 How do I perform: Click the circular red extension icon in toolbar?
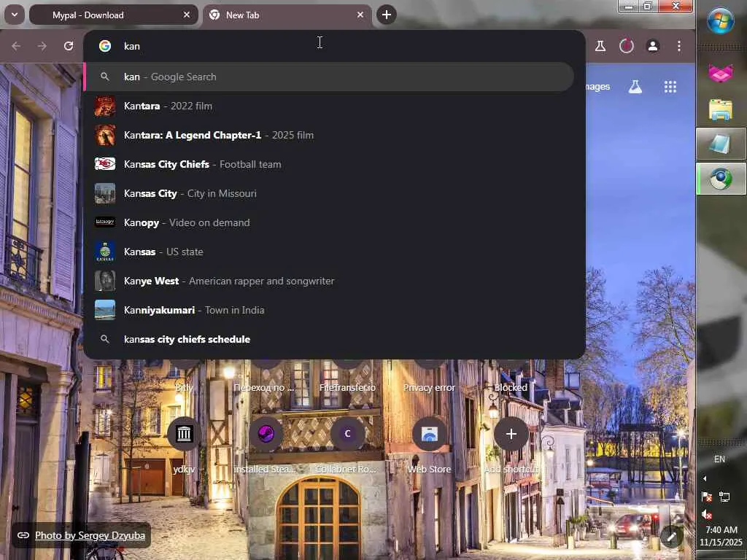point(627,46)
